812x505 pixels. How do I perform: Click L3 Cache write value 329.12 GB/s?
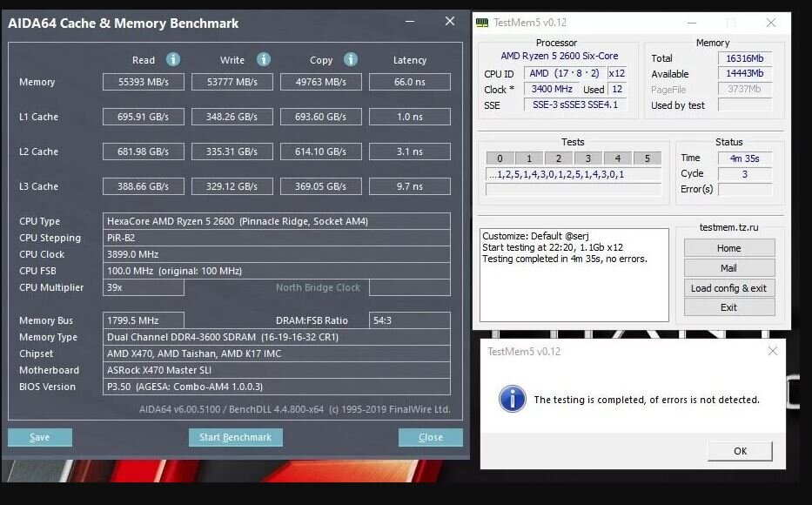232,186
